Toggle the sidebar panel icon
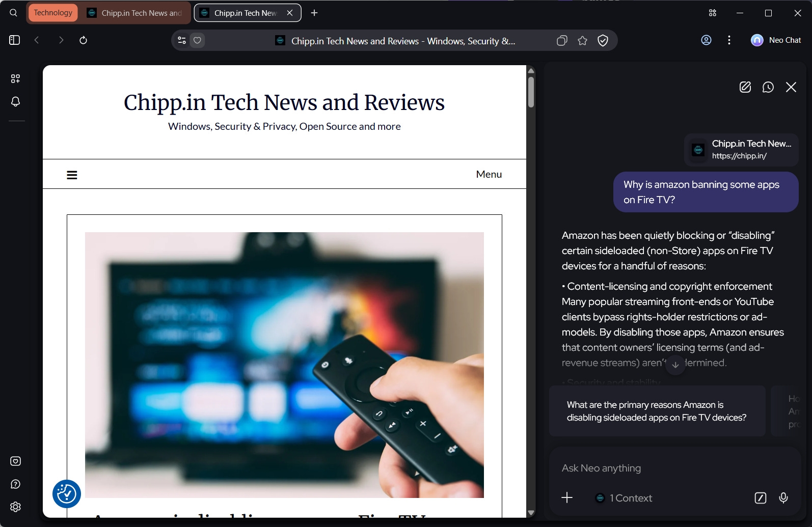812x527 pixels. pos(14,40)
